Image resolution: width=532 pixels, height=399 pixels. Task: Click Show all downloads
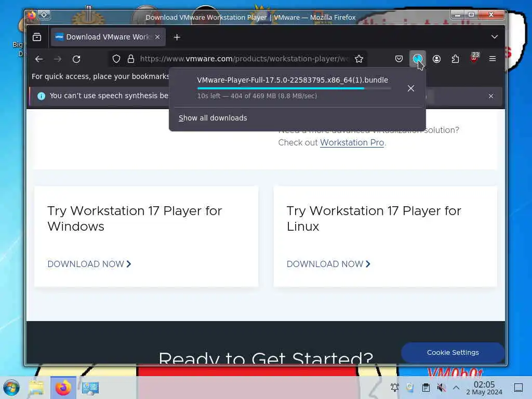212,118
